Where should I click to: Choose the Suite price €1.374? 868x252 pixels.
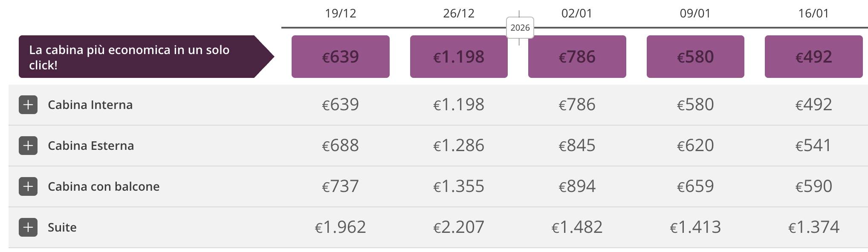[x=813, y=227]
